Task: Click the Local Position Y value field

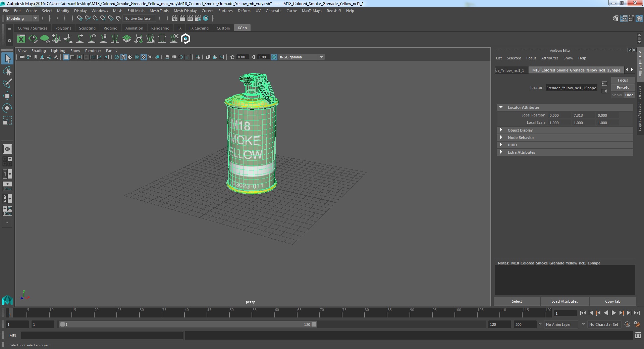Action: (583, 115)
